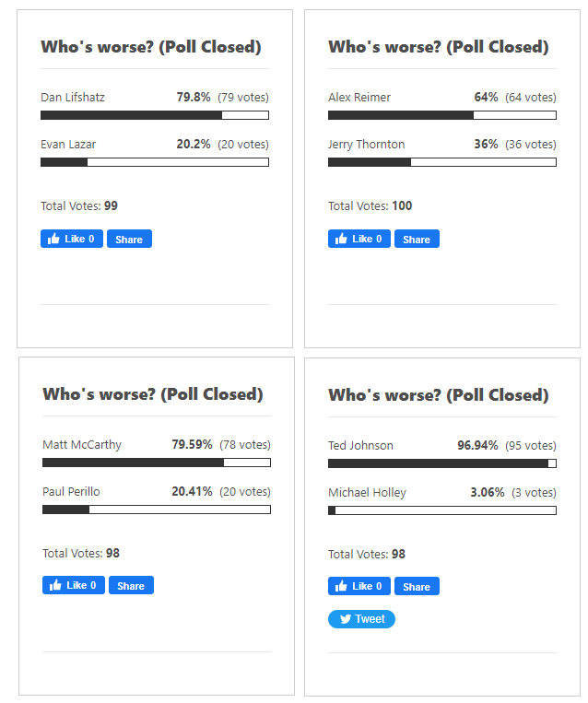Like the Alex Reimer poll
588x703 pixels.
tap(359, 240)
